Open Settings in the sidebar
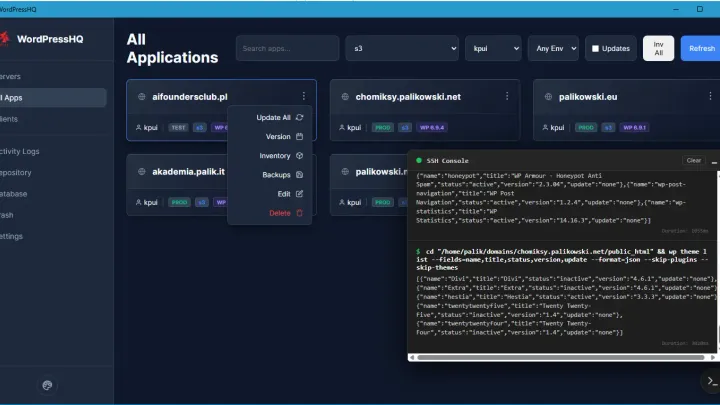 click(53, 236)
